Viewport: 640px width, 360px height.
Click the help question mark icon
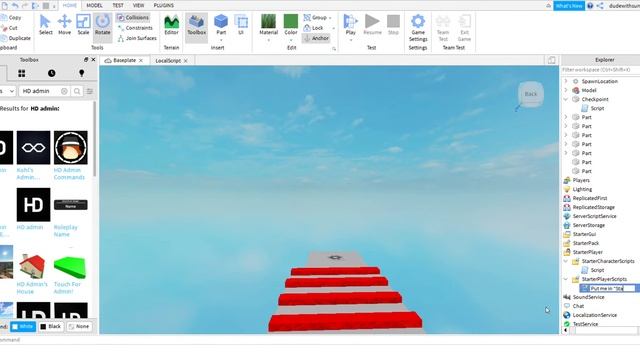(x=590, y=6)
